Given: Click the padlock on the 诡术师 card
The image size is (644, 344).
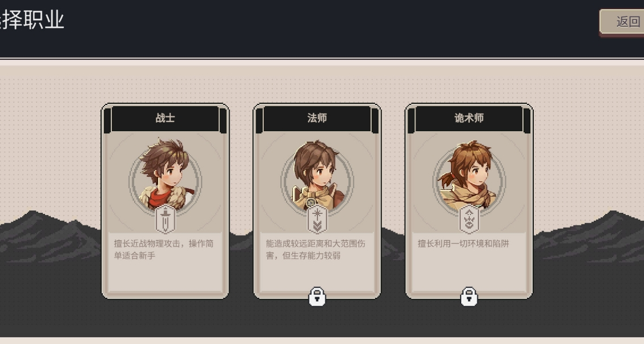Looking at the screenshot, I should [469, 297].
